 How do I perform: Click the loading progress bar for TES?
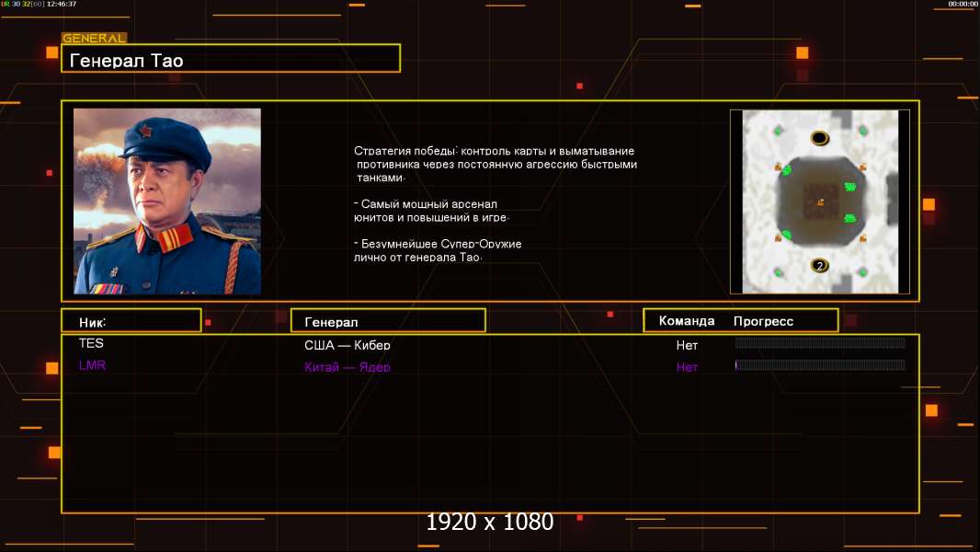820,342
